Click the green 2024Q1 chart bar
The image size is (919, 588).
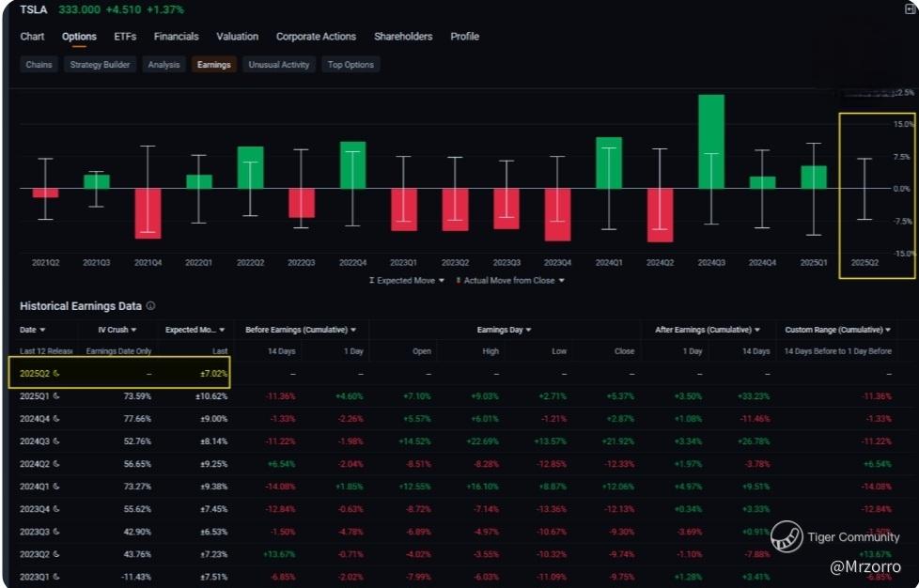click(x=609, y=162)
